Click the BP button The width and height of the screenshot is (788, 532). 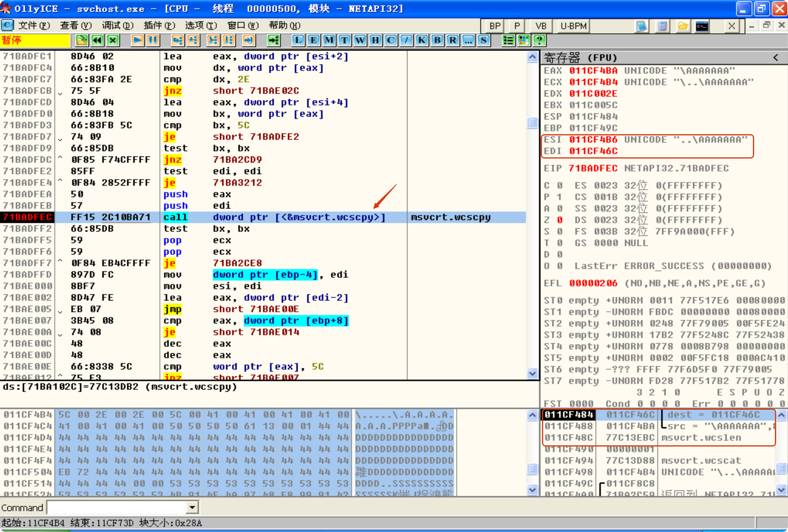pyautogui.click(x=495, y=26)
